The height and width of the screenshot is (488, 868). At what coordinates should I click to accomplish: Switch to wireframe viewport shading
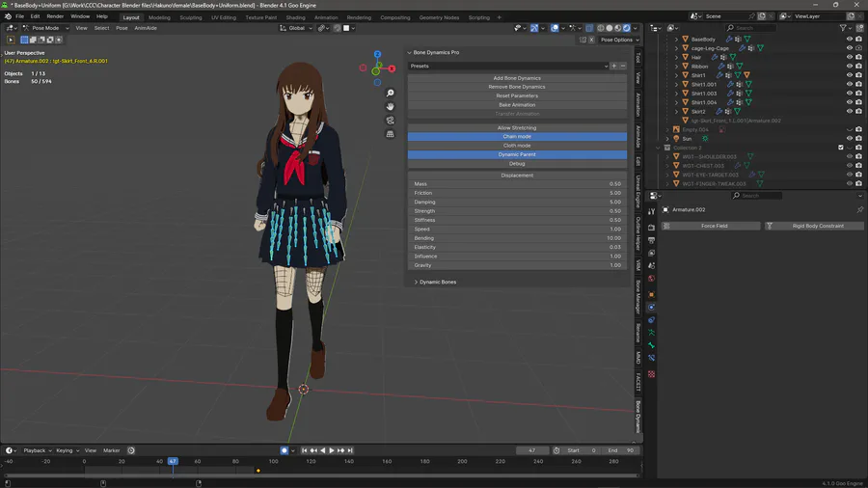click(x=601, y=28)
